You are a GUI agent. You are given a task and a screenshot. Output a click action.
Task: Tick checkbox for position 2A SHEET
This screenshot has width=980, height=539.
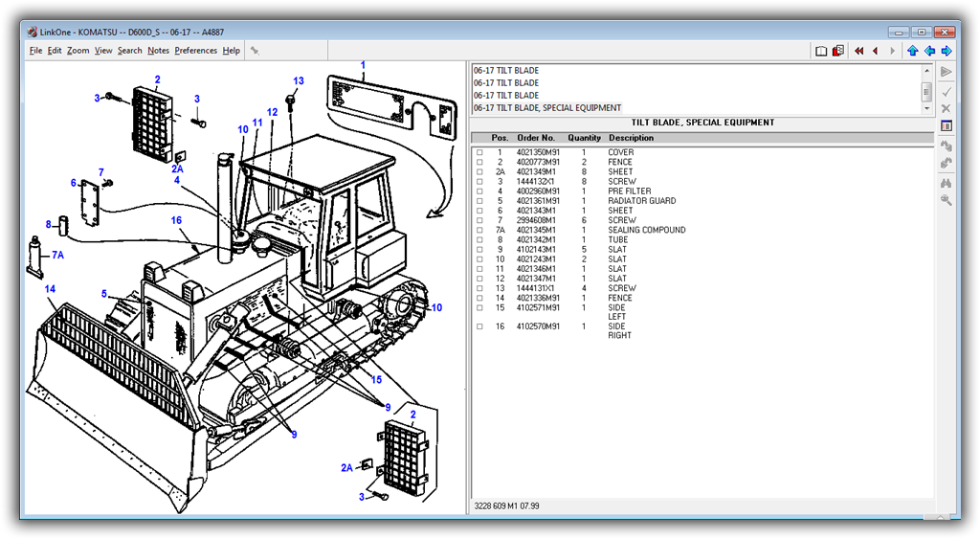479,172
